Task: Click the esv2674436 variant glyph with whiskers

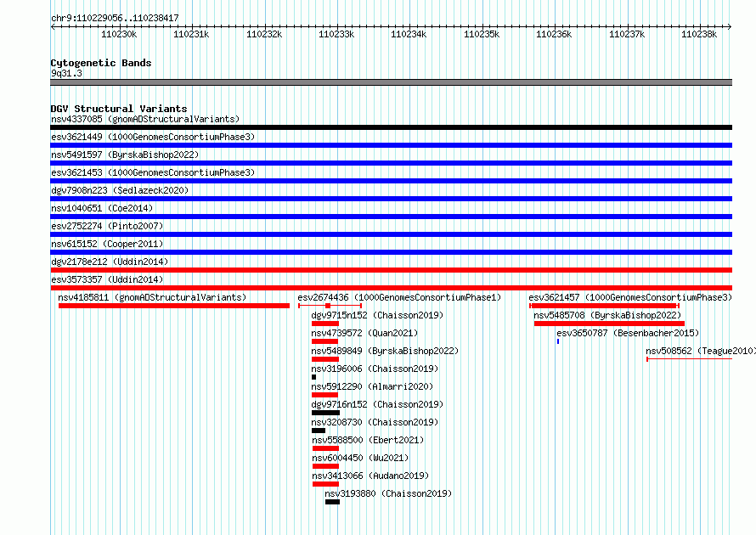Action: pos(330,306)
